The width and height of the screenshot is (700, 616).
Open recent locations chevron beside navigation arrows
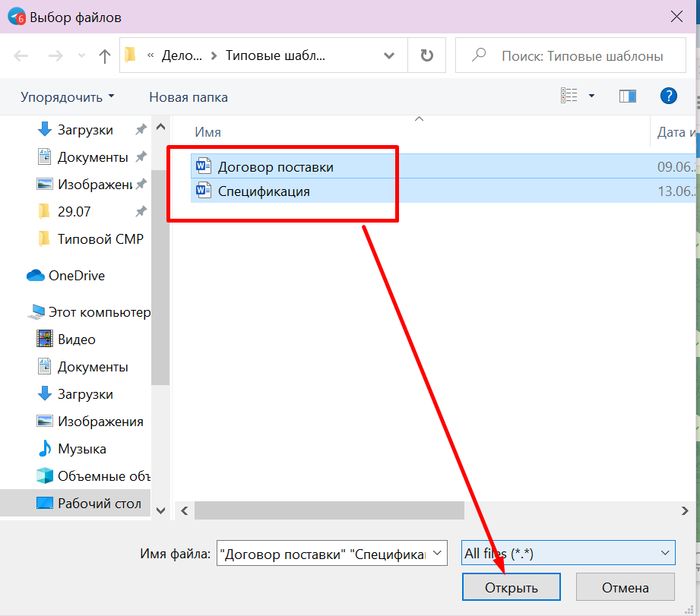(x=81, y=55)
